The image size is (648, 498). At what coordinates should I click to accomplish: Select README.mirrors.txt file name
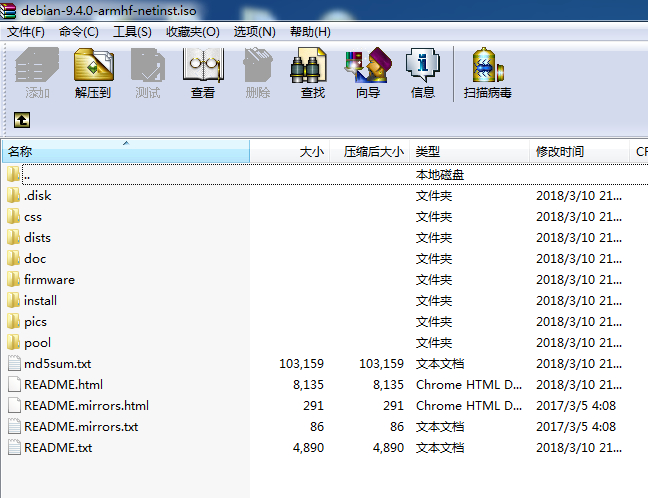[x=81, y=427]
